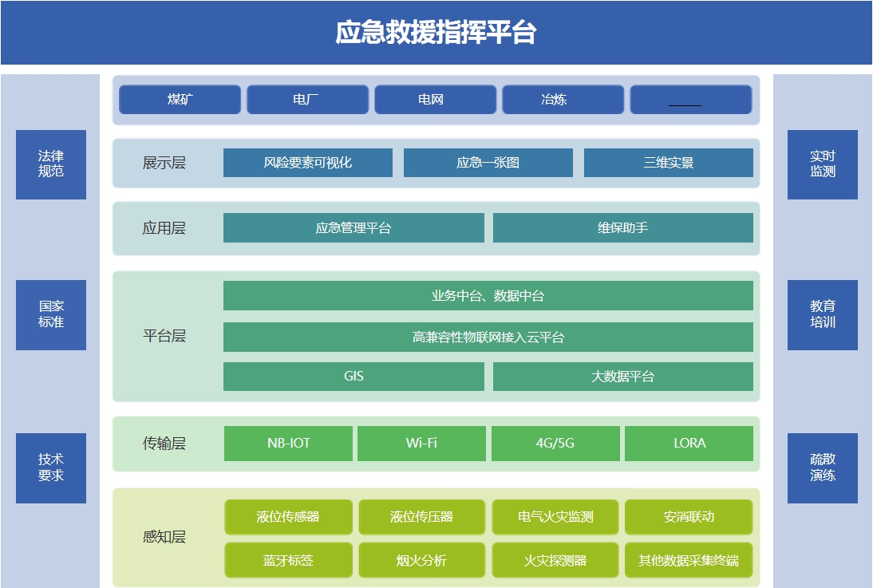
Task: Click the blank underscore industry button
Action: coord(690,100)
